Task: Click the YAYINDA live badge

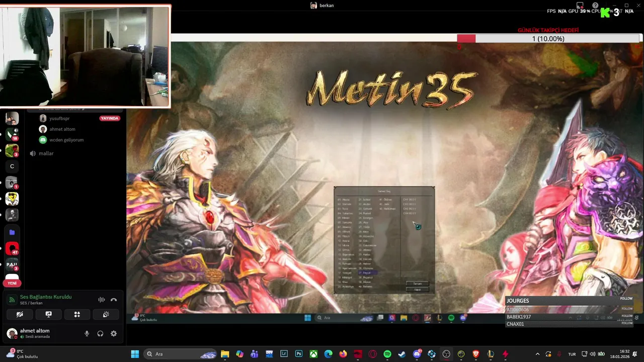Action: (110, 119)
